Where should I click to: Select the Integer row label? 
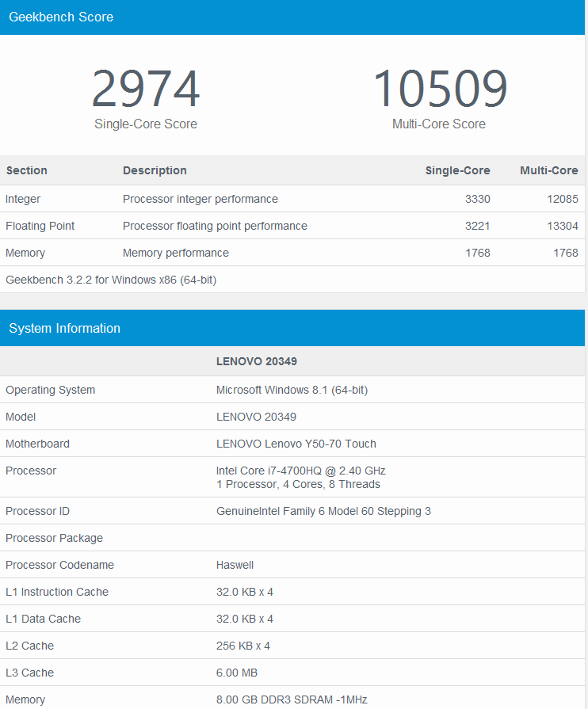tap(23, 199)
